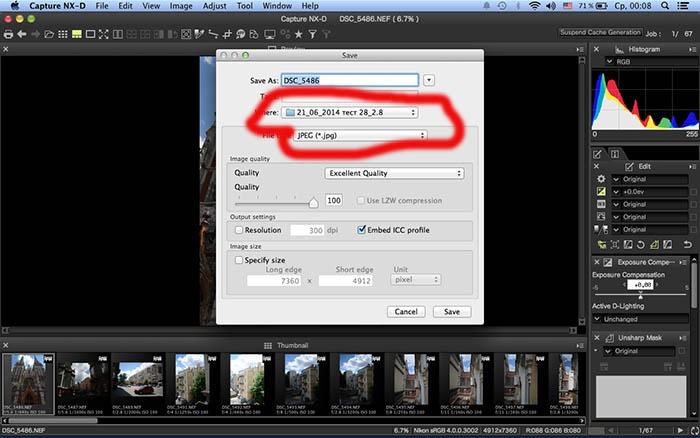
Task: Open the Excellent Quality dropdown
Action: coord(394,173)
